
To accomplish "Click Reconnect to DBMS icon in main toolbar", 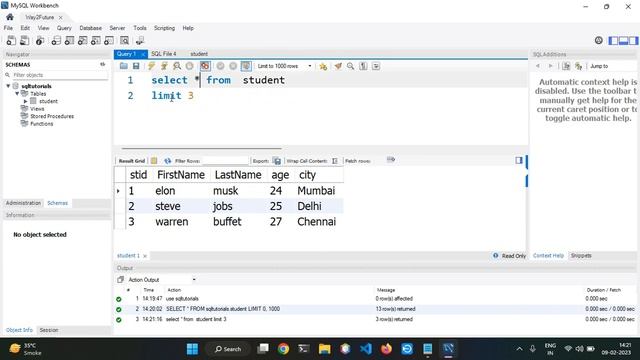I will tap(140, 40).
